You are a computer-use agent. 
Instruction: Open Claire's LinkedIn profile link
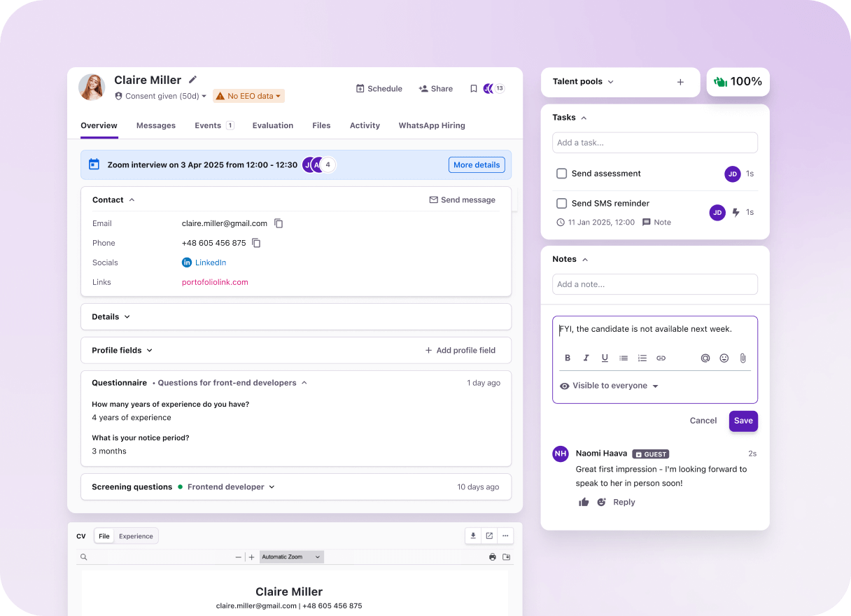tap(209, 262)
